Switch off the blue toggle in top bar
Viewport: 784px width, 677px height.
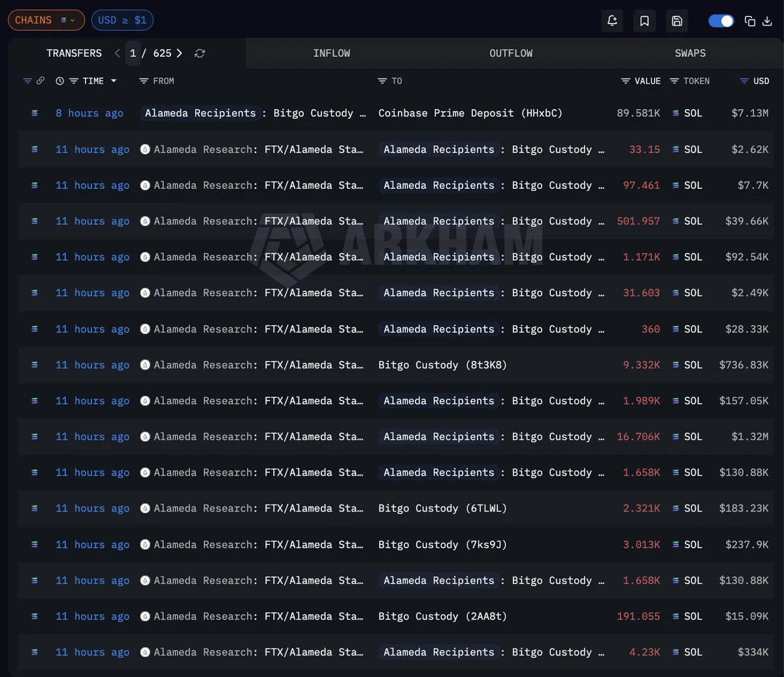721,21
